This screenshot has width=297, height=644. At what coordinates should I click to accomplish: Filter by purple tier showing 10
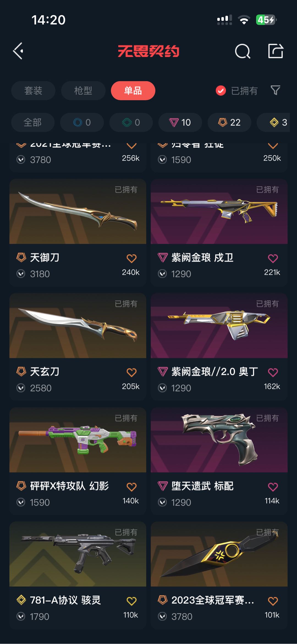pyautogui.click(x=180, y=122)
